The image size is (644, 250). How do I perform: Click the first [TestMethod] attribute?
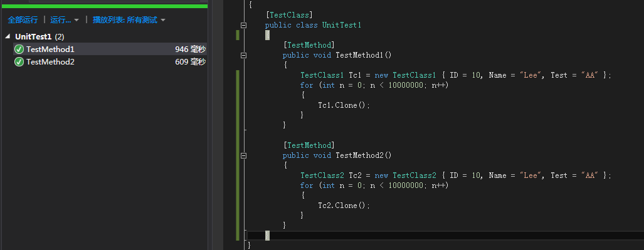(x=309, y=44)
